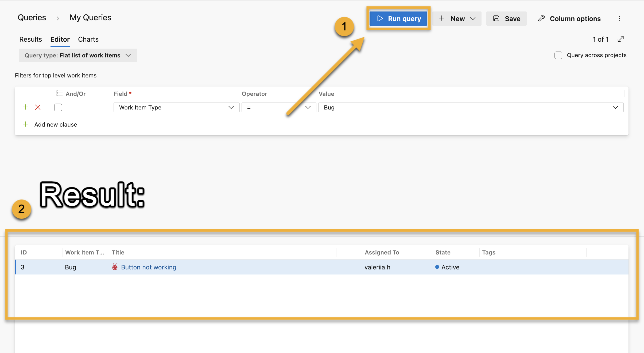This screenshot has width=644, height=353.
Task: Enable Query across projects
Action: pyautogui.click(x=558, y=55)
